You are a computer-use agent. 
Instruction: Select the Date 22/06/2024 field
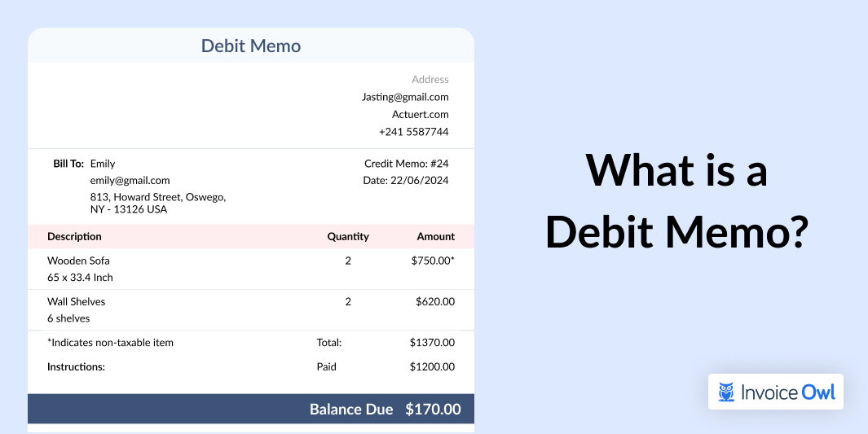coord(405,181)
